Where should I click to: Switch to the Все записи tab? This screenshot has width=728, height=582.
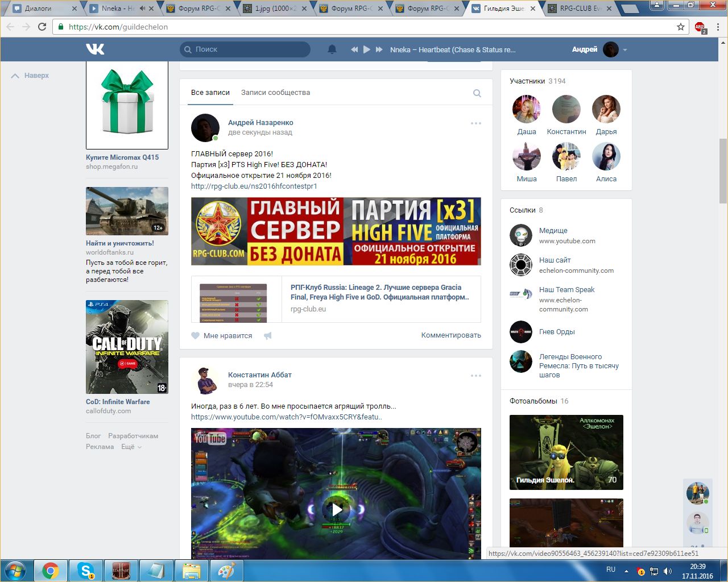click(210, 92)
